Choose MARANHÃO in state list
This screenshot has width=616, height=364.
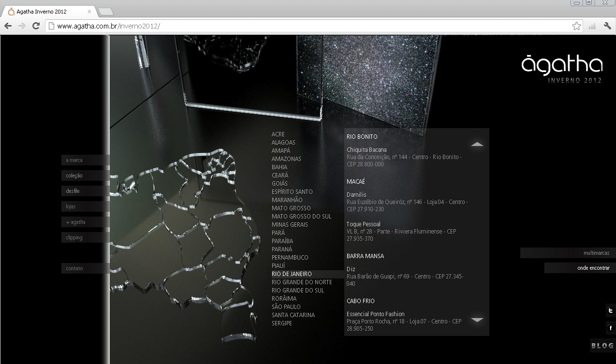pyautogui.click(x=287, y=200)
